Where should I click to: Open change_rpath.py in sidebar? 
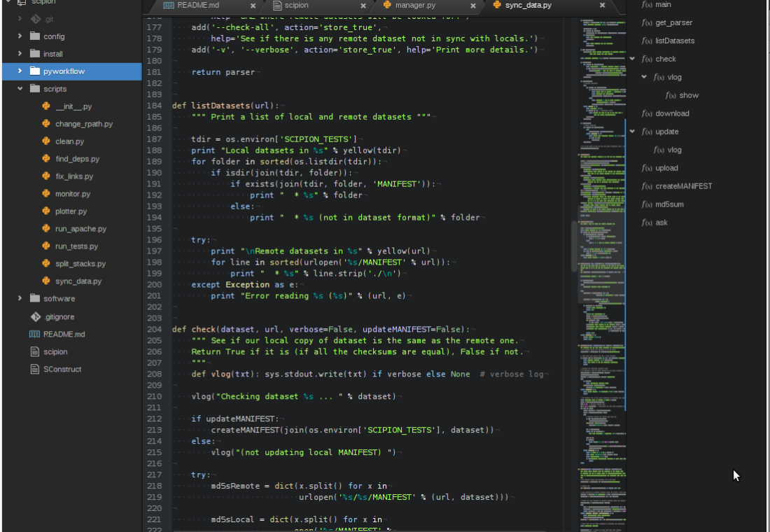tap(84, 124)
